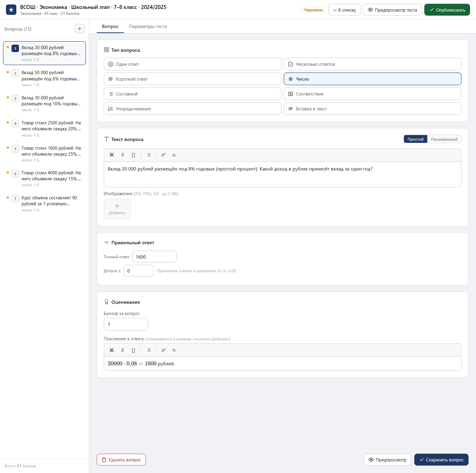Switch editor mode to 'Расширенный'
The image size is (476, 473).
click(444, 139)
